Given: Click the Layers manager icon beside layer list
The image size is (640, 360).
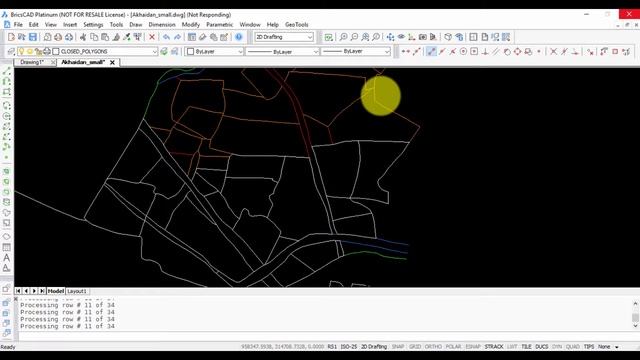Looking at the screenshot, I should coord(11,51).
